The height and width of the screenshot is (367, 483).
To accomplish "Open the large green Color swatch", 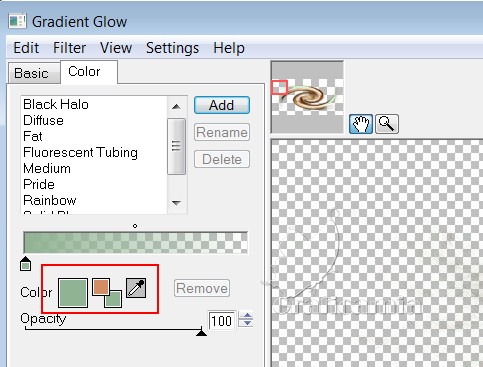I will pos(73,293).
